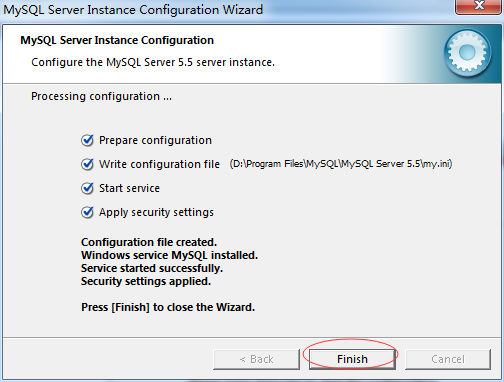Click the Service started successfully message
Image resolution: width=504 pixels, height=382 pixels.
[152, 268]
